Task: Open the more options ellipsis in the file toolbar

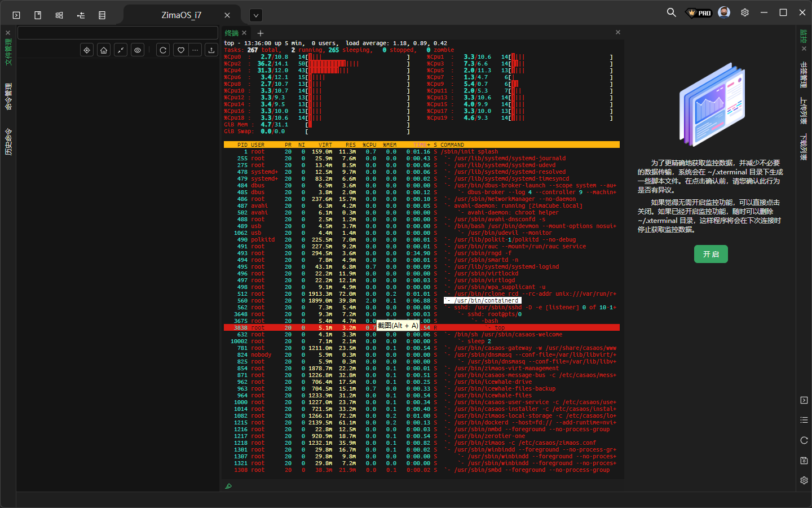Action: pyautogui.click(x=195, y=50)
